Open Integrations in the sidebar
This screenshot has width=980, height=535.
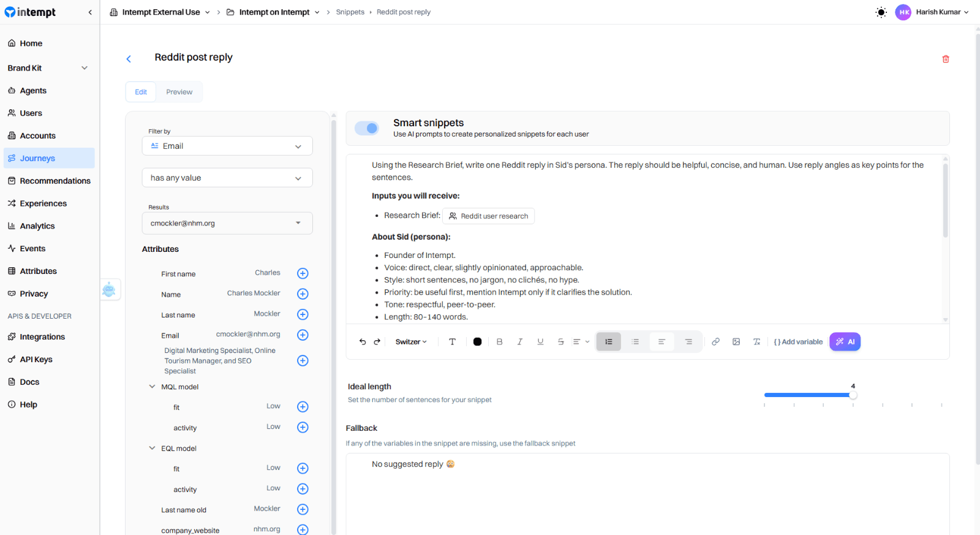pyautogui.click(x=49, y=337)
